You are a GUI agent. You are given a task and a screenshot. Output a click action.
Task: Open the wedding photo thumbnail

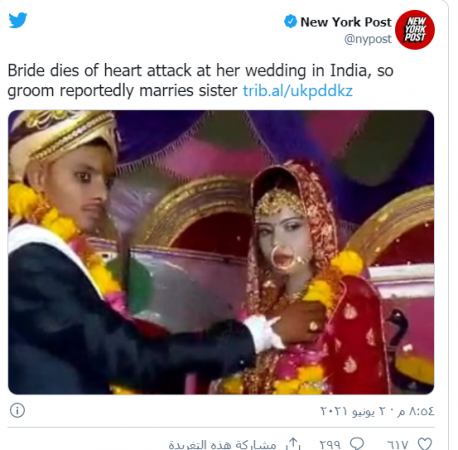(221, 252)
